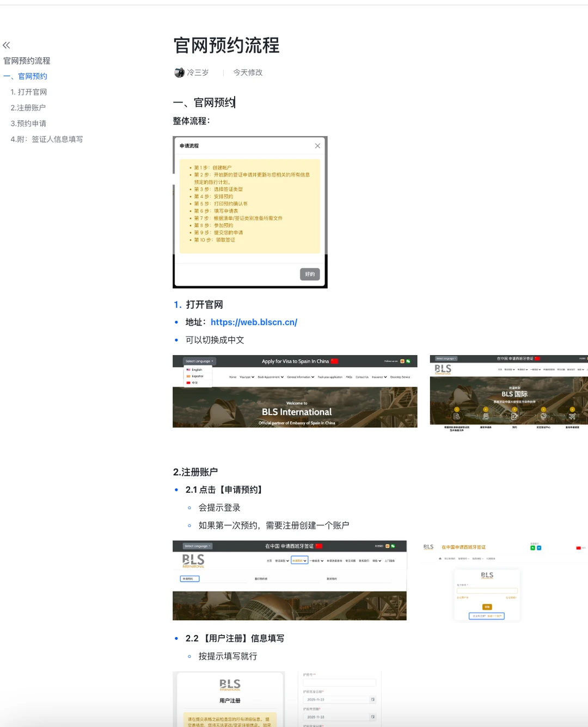
Task: Click author name 冷三岁
Action: 198,72
